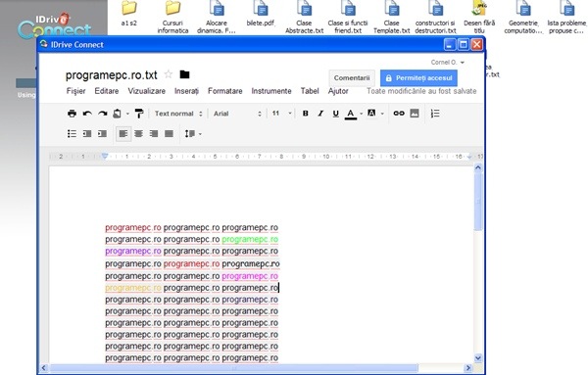Select the a1 s2 folder on desktop
Viewport: 588px width, 375px height.
128,14
